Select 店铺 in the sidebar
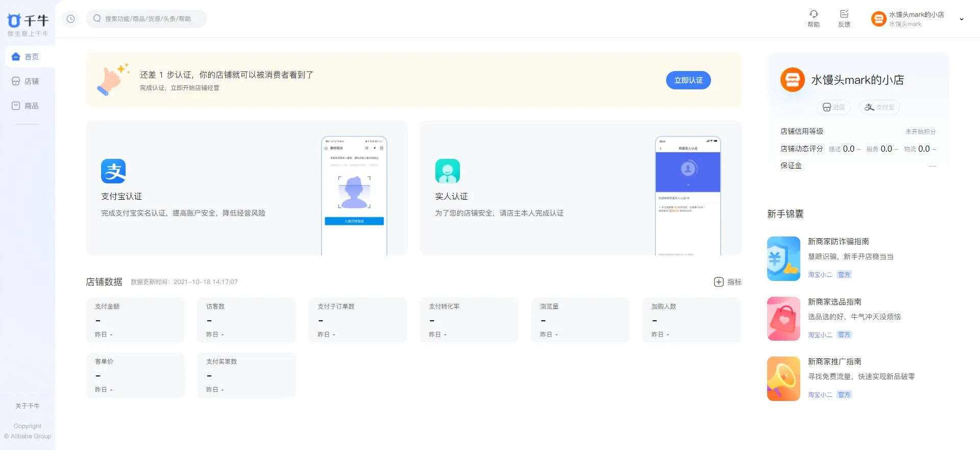The image size is (980, 450). (30, 81)
